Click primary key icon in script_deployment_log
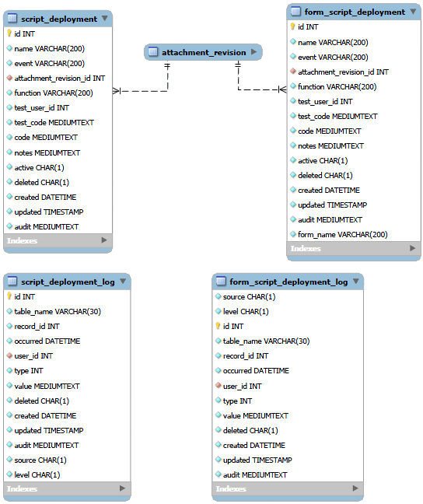 click(x=9, y=296)
